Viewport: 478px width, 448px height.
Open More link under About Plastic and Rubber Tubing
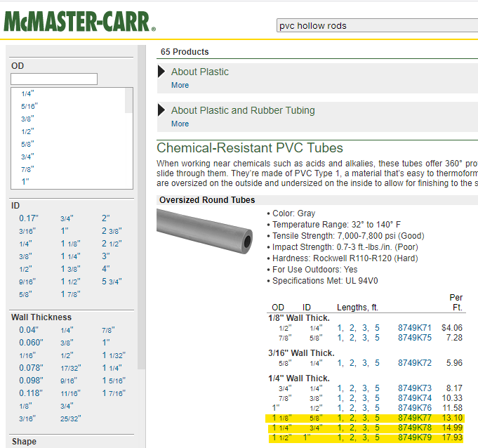[180, 124]
